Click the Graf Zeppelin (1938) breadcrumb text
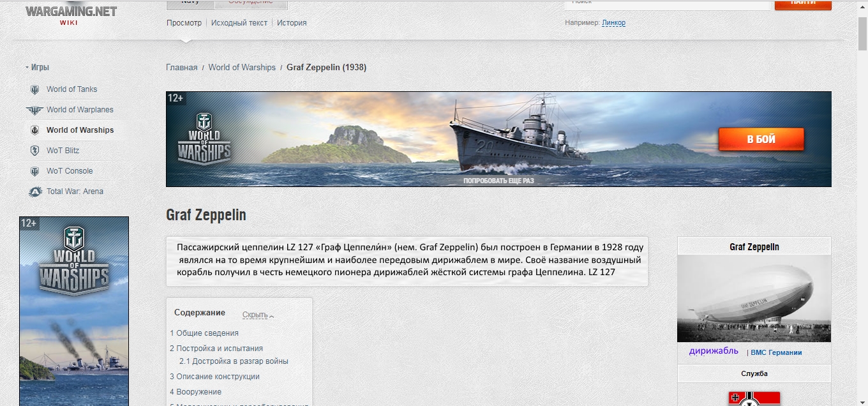 (x=327, y=68)
